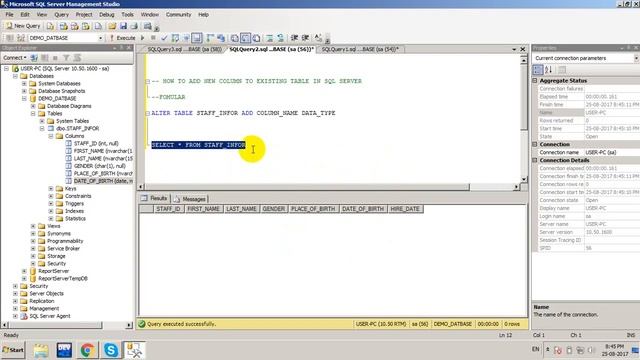Click Specify Values for Template Parameters icon
This screenshot has width=640, height=360.
tap(318, 38)
